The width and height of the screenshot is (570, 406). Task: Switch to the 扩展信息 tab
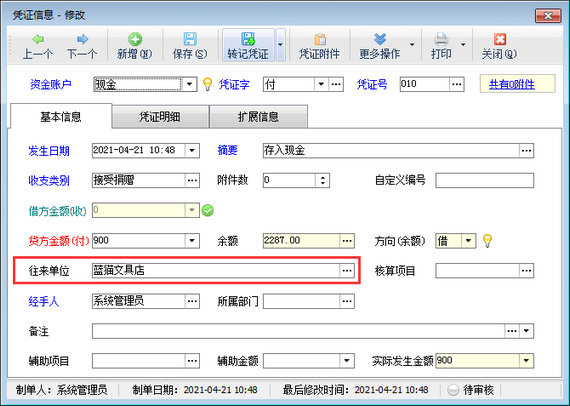point(258,117)
